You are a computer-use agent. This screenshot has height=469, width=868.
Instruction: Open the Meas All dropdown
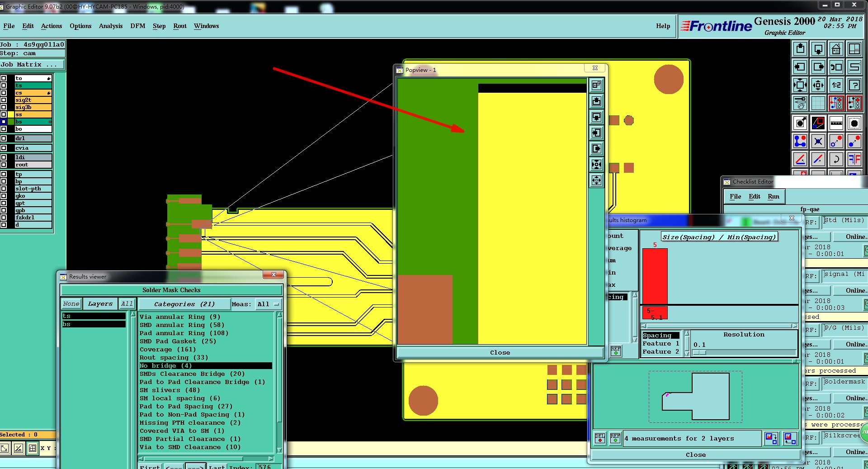click(x=269, y=304)
